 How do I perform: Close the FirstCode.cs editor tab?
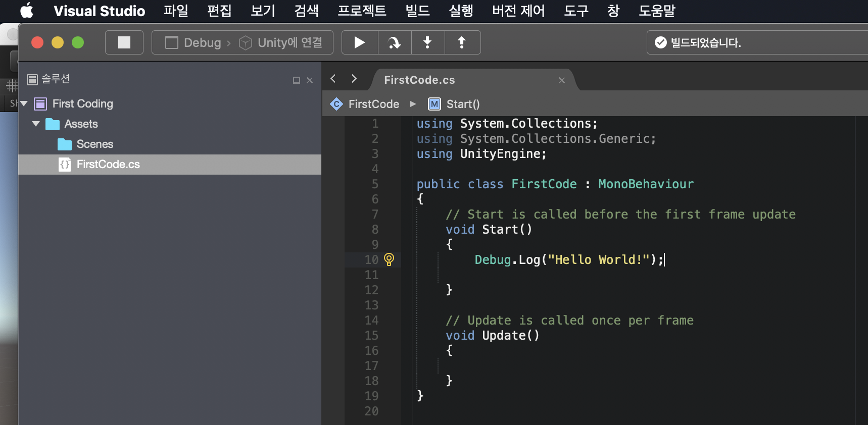coord(562,80)
